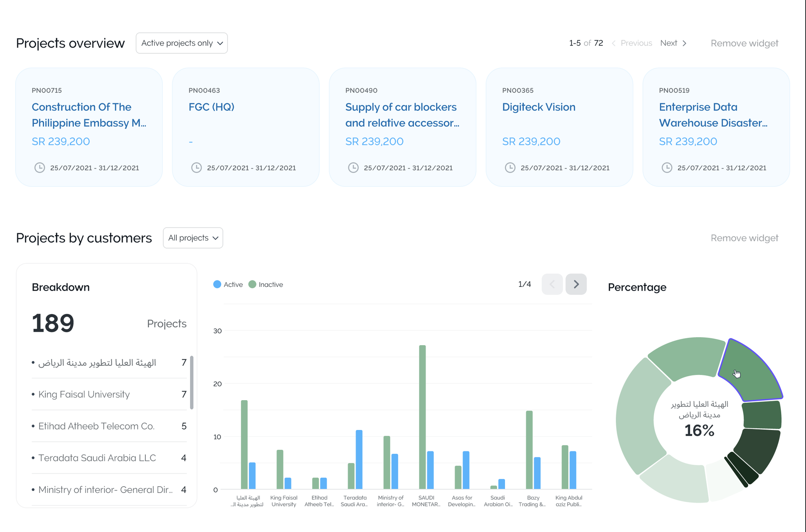This screenshot has width=806, height=532.
Task: Click next arrow in bar chart pagination
Action: coord(576,284)
